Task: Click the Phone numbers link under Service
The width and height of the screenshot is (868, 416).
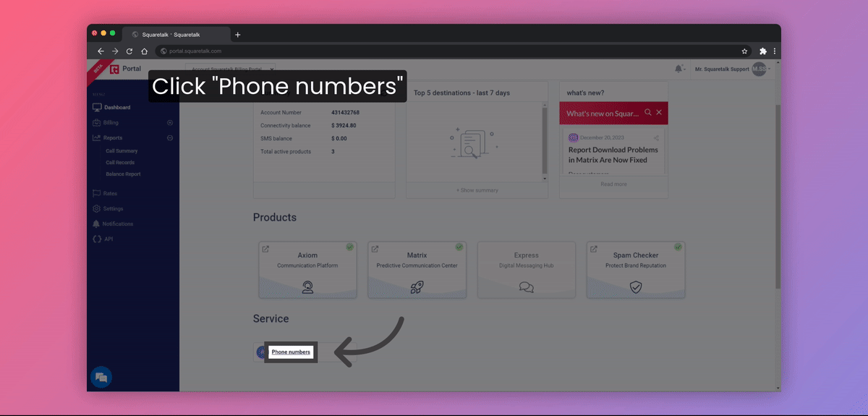Action: [x=291, y=352]
